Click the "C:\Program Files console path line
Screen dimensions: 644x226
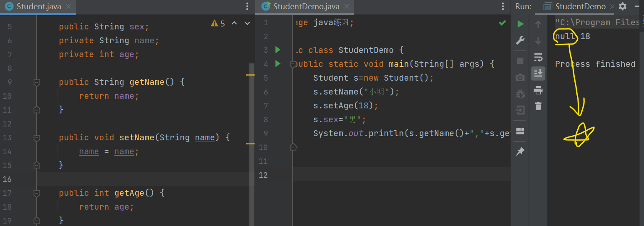597,22
